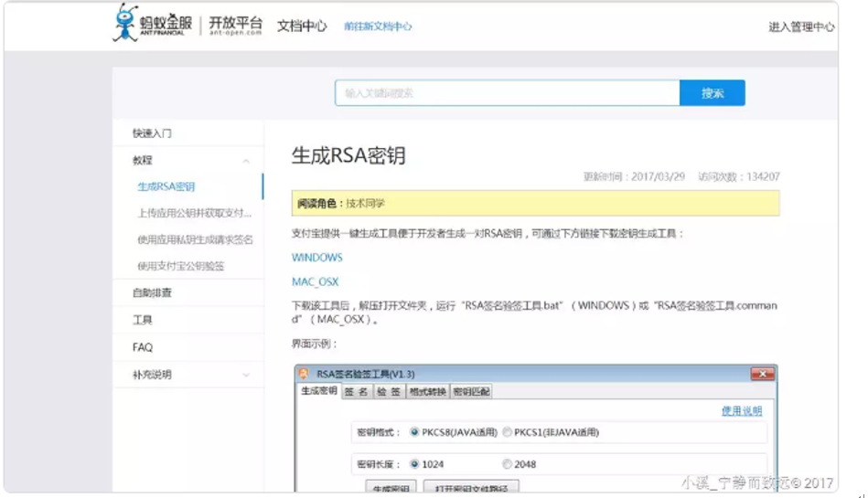This screenshot has width=868, height=498.
Task: Switch to the 签名 tab
Action: [356, 392]
